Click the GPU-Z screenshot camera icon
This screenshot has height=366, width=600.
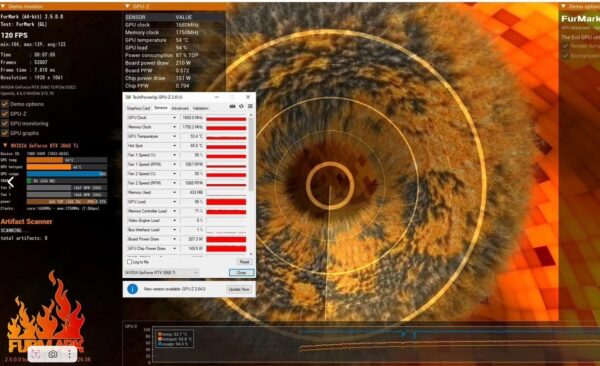coord(232,106)
